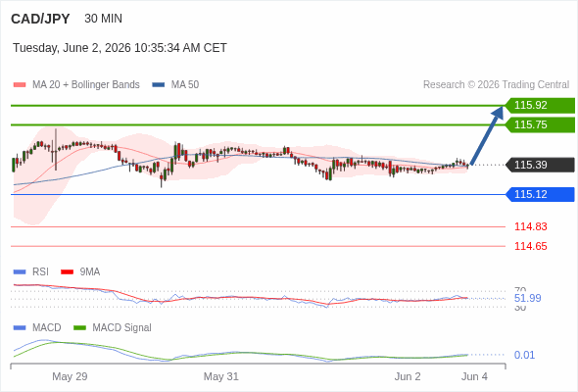
Task: Click the Research Trading Central copyright text
Action: [496, 85]
